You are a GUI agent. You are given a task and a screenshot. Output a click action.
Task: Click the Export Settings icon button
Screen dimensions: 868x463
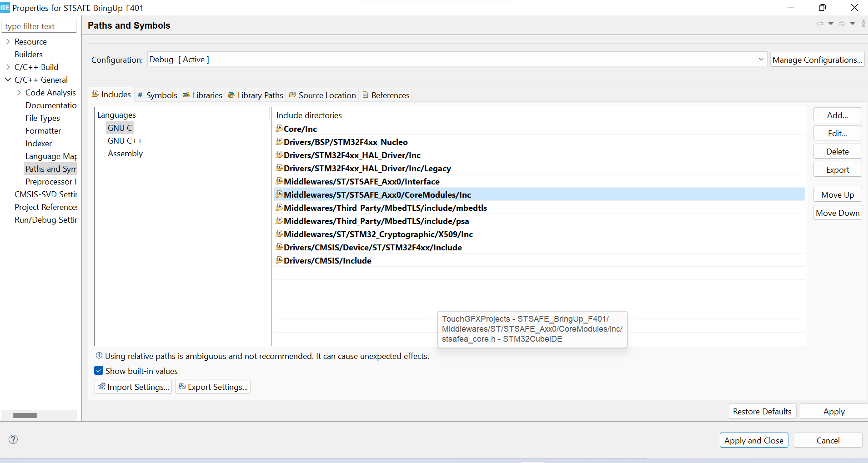tap(213, 387)
